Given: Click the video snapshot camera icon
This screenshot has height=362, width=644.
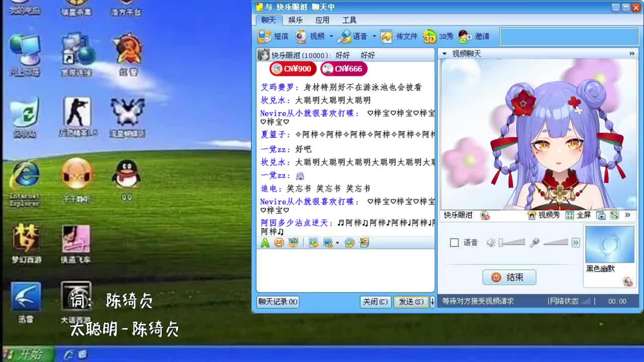Looking at the screenshot, I should (601, 215).
